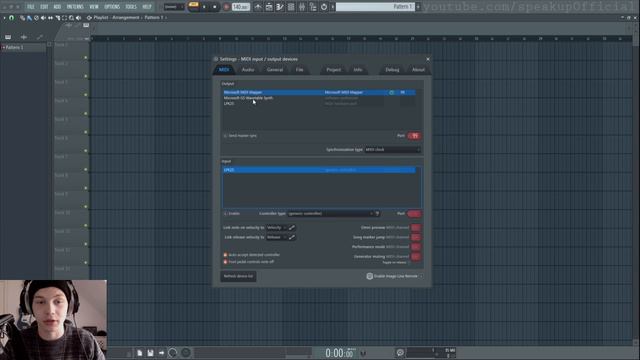Toggle the power icon on Microsoft MIDI Mapper row

tap(391, 93)
